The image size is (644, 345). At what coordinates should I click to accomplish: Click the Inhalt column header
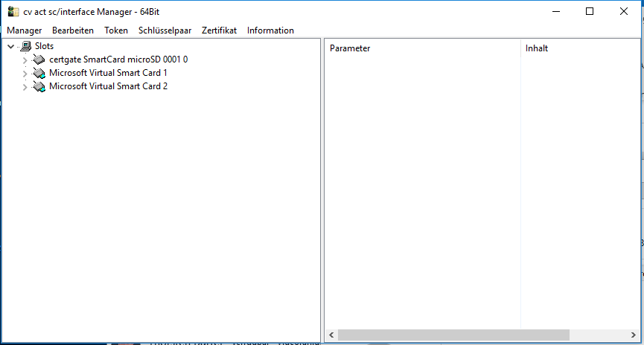pos(537,48)
